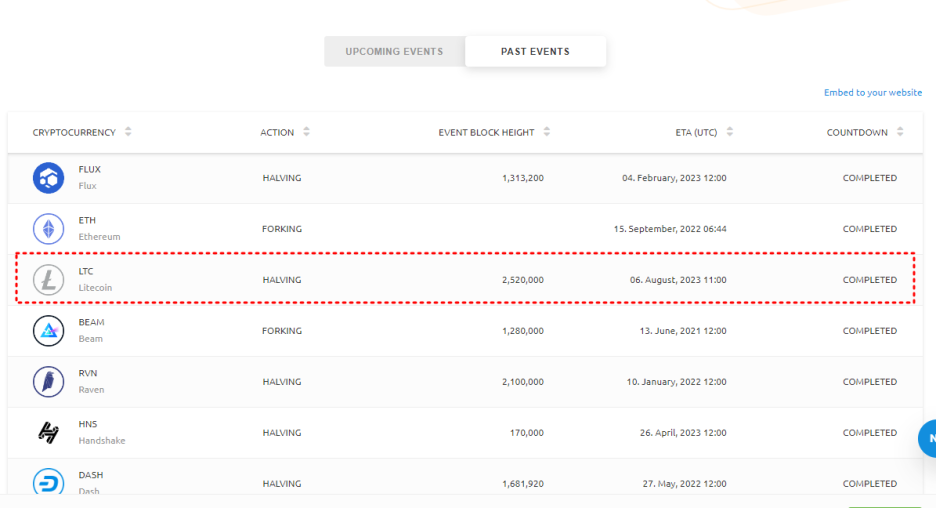Image resolution: width=936 pixels, height=508 pixels.
Task: Click block height 1,313,200
Action: [x=523, y=178]
